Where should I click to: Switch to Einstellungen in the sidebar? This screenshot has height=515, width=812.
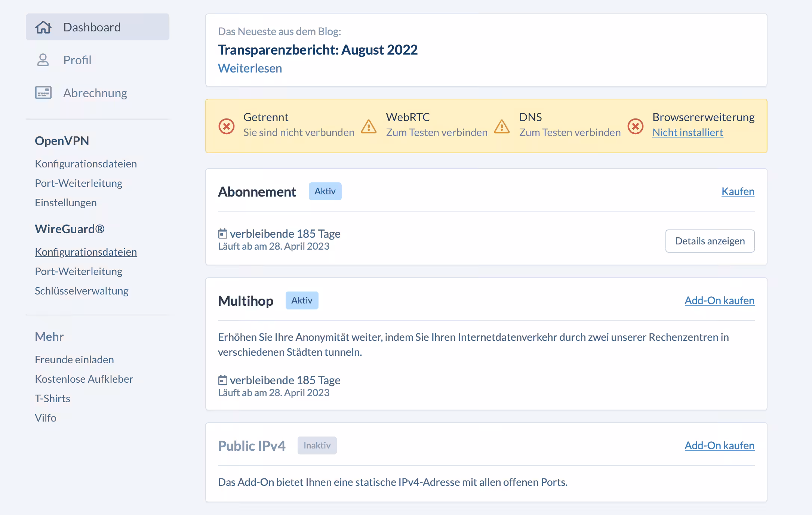(x=66, y=203)
